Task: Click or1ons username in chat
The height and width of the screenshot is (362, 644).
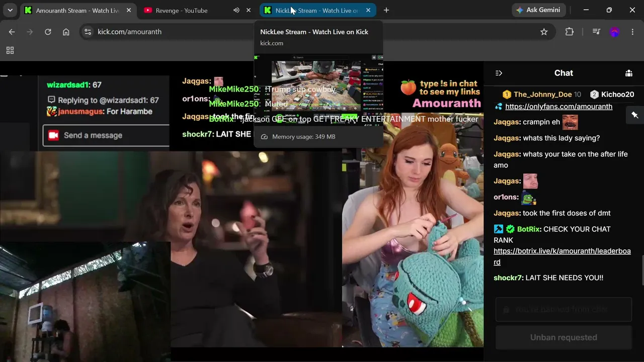Action: 506,197
